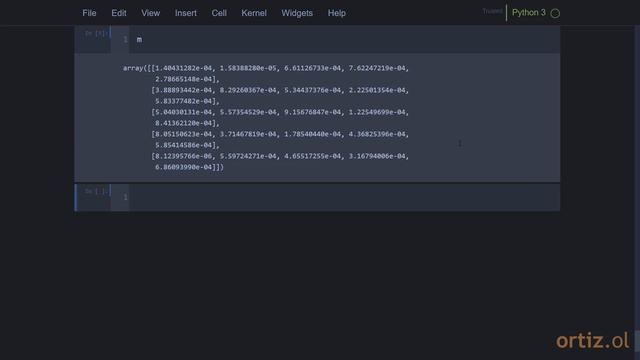This screenshot has width=640, height=360.
Task: Click the output value 5.83377482e-04
Action: click(x=184, y=101)
